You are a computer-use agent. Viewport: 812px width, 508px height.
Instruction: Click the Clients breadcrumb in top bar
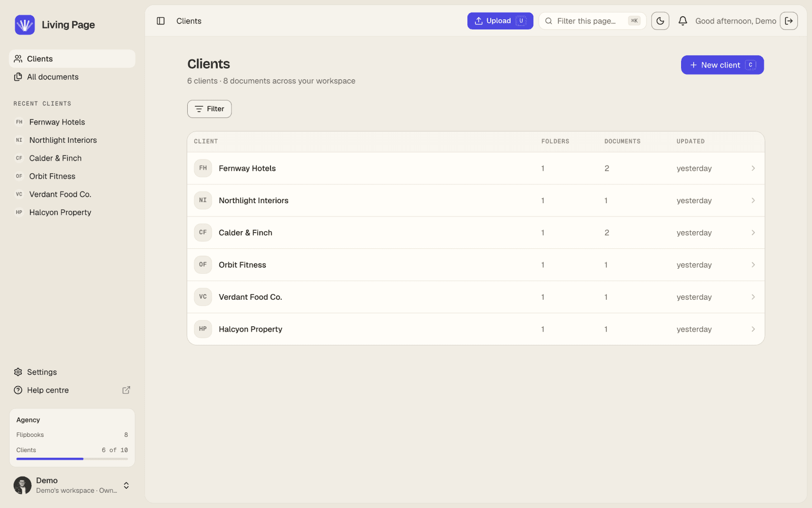[x=189, y=21]
